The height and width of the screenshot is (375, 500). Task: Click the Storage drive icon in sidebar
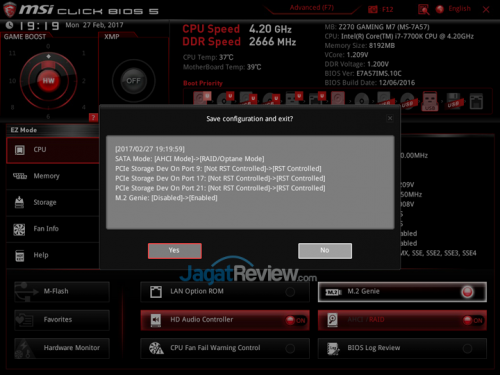[x=19, y=202]
